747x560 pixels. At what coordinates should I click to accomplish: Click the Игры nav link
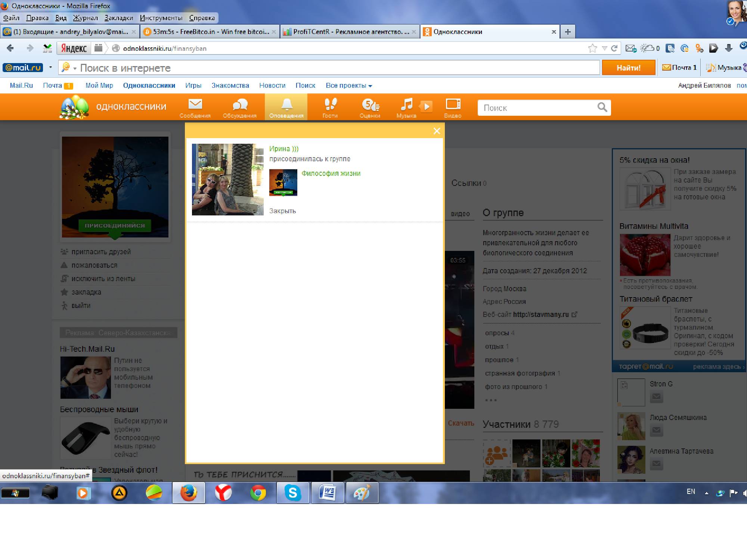coord(193,85)
